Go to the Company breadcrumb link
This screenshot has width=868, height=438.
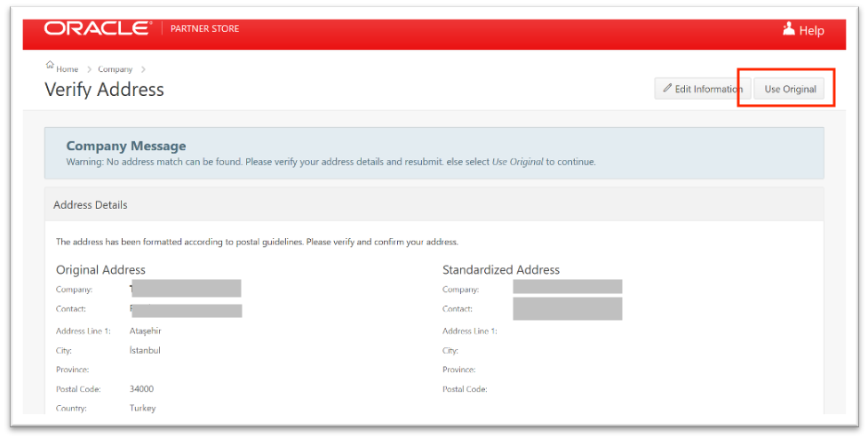115,69
